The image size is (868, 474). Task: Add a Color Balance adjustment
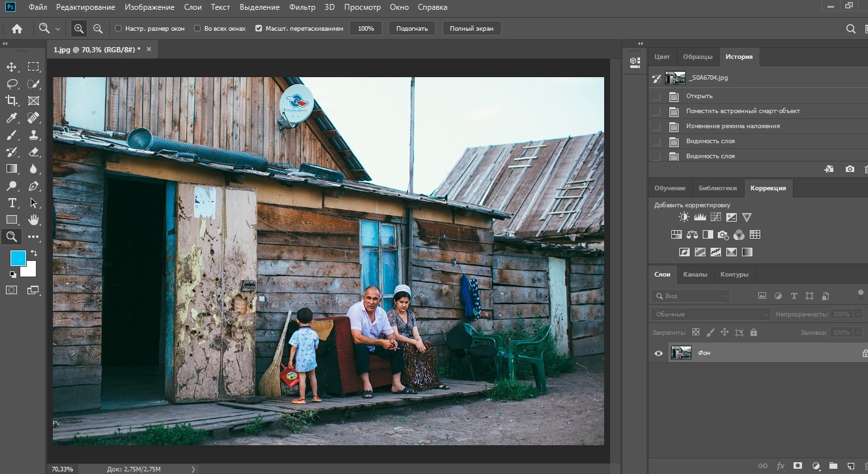[692, 235]
